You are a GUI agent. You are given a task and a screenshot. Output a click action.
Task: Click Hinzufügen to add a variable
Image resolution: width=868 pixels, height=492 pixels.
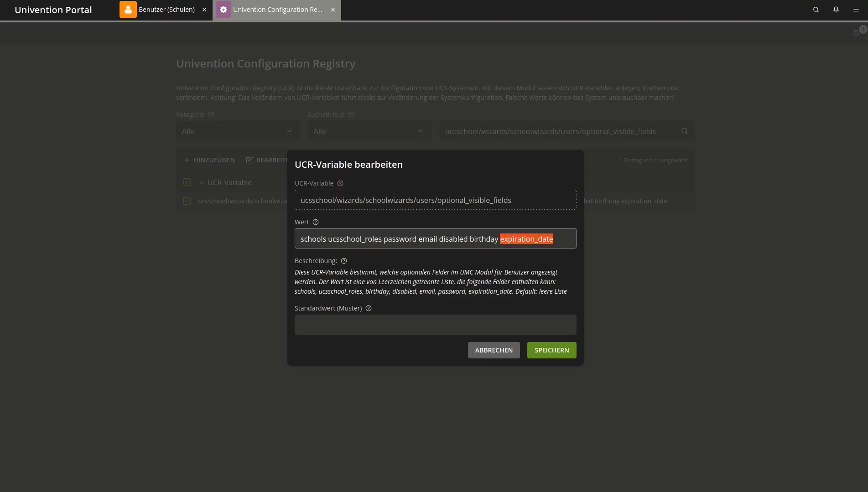pos(209,160)
